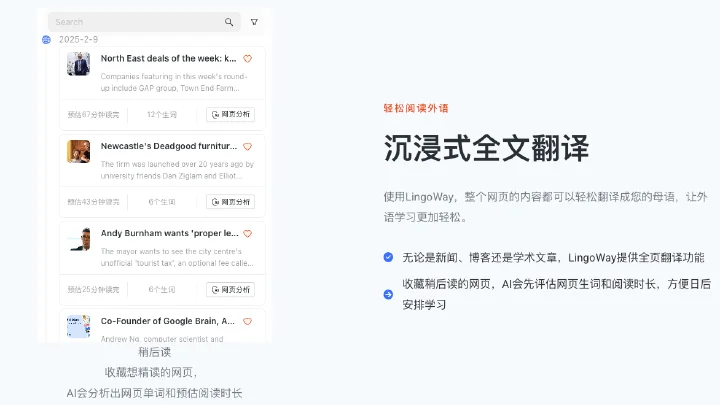Click 预估67分钟读完 reading time text

coord(93,115)
